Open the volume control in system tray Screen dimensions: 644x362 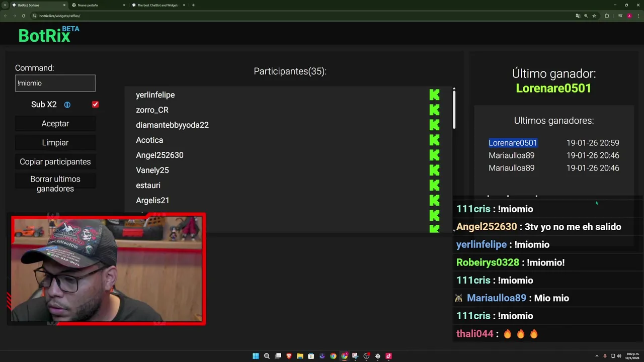tap(619, 356)
